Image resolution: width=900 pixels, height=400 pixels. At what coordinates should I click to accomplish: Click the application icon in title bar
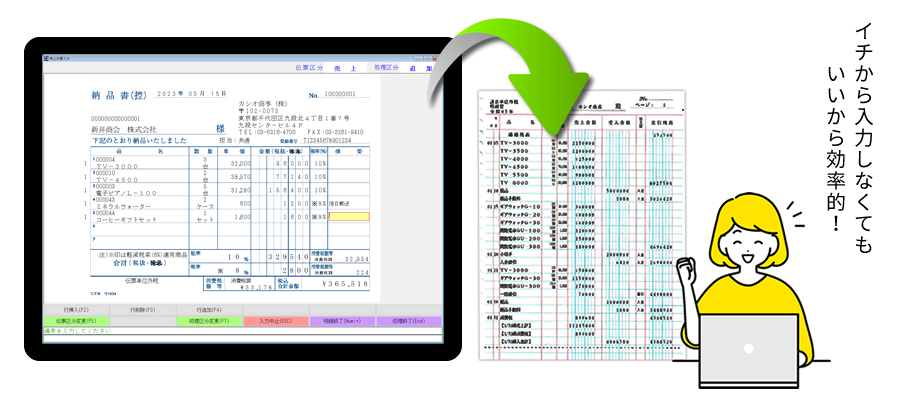(x=46, y=60)
